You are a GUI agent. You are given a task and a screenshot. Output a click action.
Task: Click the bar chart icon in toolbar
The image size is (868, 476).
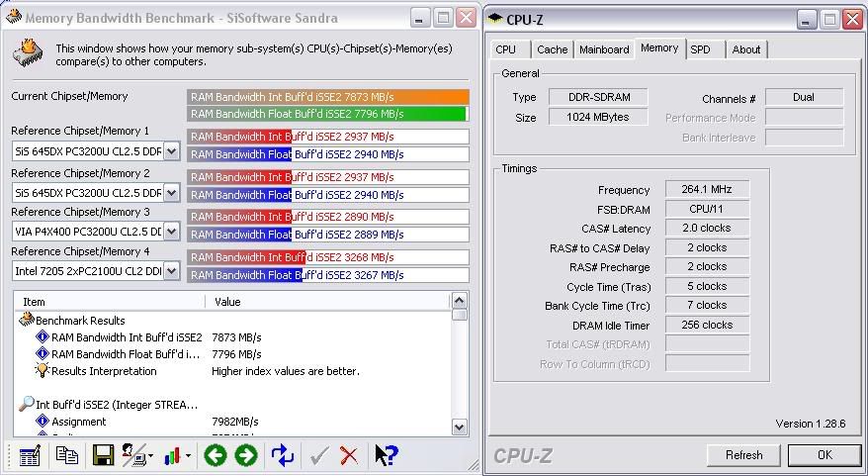[x=172, y=456]
